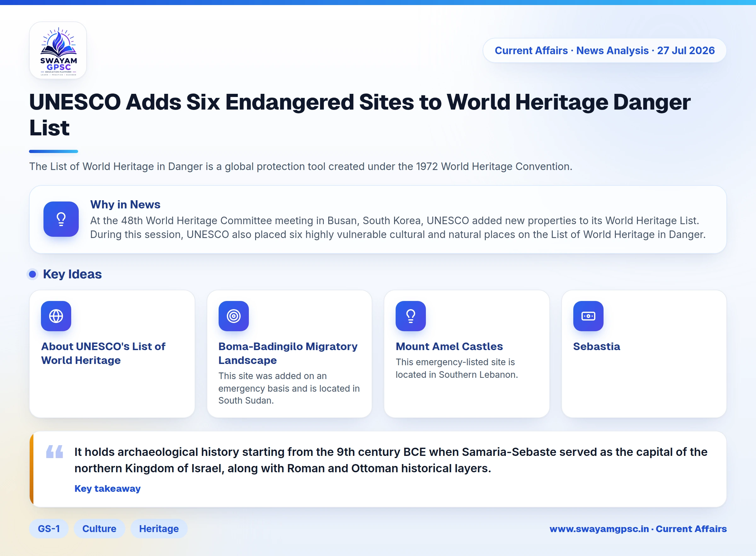This screenshot has height=556, width=756.
Task: Click the quote about Samaria-Sebaste 9th century BCE
Action: (x=391, y=460)
